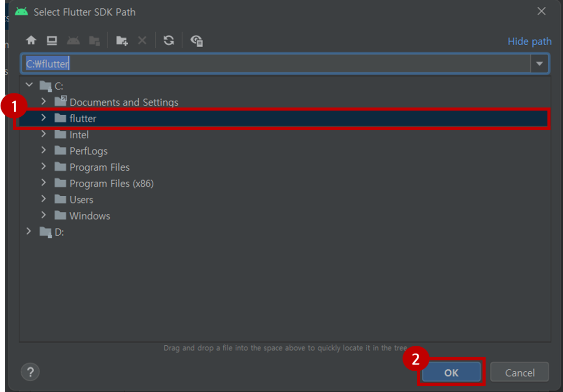This screenshot has width=563, height=392.
Task: Expand the Documents and Settings folder
Action: coord(44,102)
